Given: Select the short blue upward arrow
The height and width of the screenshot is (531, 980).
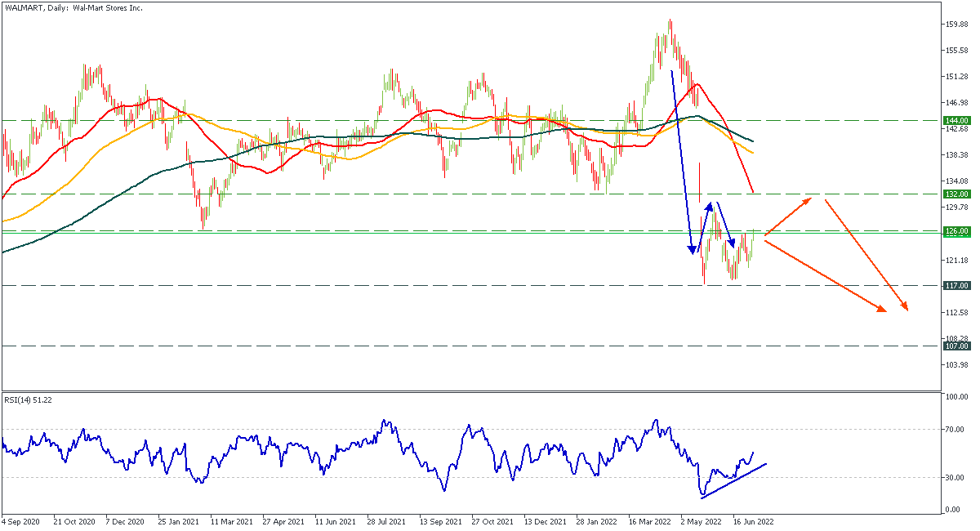Looking at the screenshot, I should point(705,225).
